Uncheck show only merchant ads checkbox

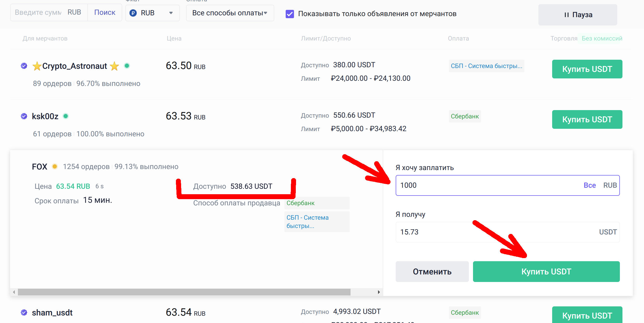pyautogui.click(x=290, y=14)
